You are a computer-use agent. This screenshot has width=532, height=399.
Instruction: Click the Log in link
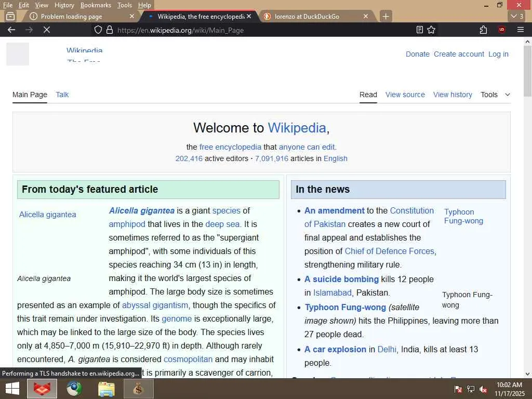click(498, 54)
